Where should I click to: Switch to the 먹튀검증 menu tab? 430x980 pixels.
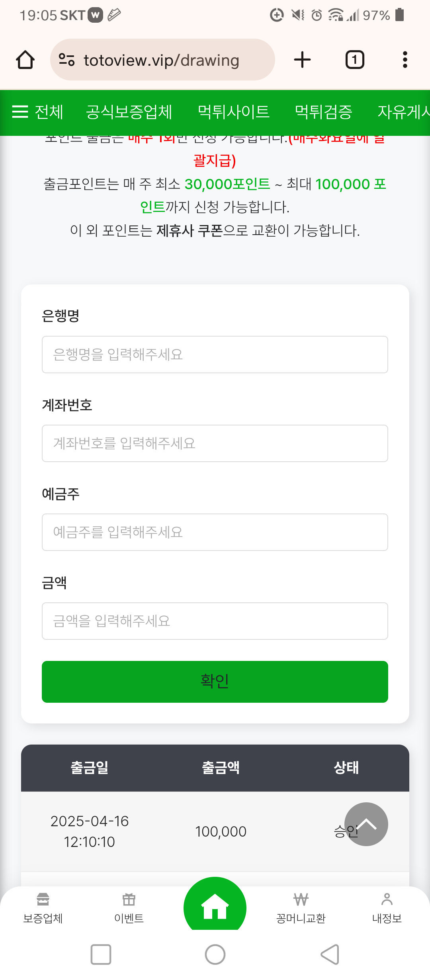tap(323, 112)
